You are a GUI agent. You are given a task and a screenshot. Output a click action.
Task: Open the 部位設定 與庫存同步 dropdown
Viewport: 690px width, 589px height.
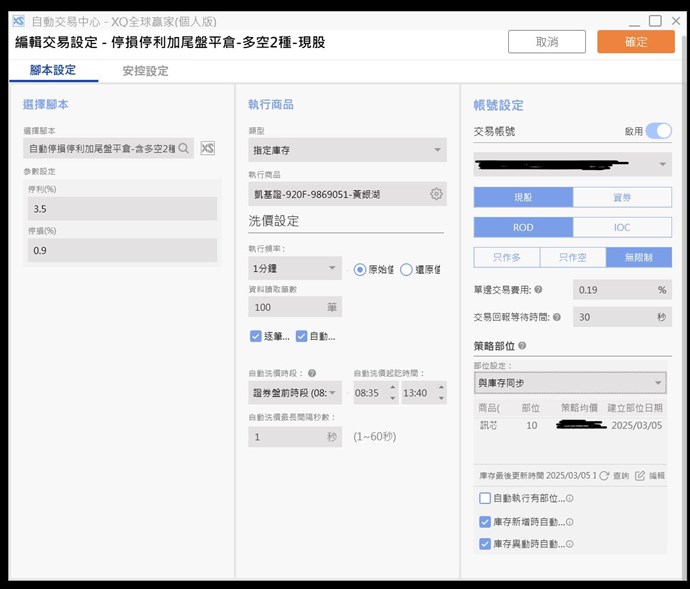[570, 383]
